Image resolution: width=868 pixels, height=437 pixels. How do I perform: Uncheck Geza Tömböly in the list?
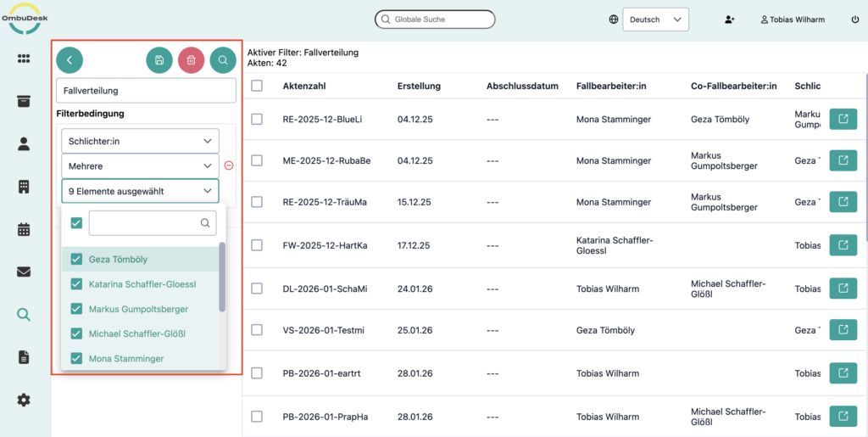tap(76, 260)
